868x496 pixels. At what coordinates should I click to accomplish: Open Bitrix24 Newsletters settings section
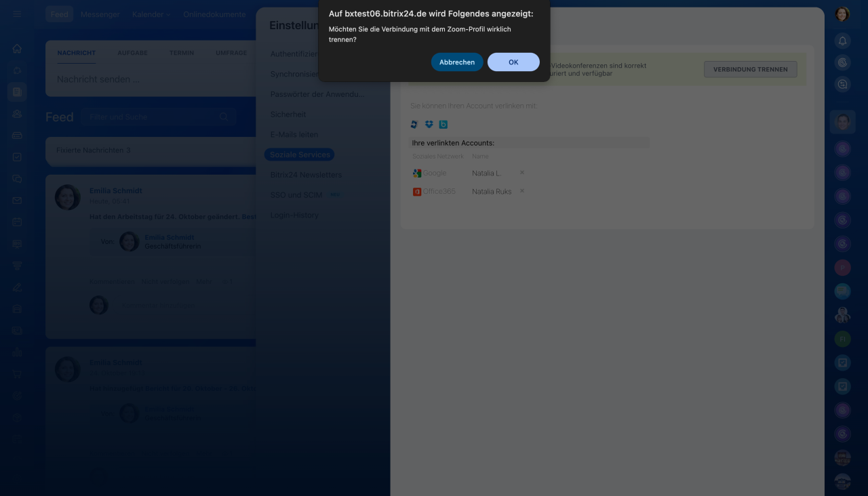coord(306,175)
